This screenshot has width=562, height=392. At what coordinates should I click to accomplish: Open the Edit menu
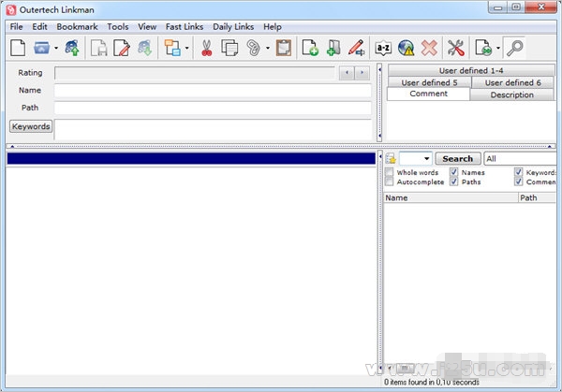[x=39, y=27]
